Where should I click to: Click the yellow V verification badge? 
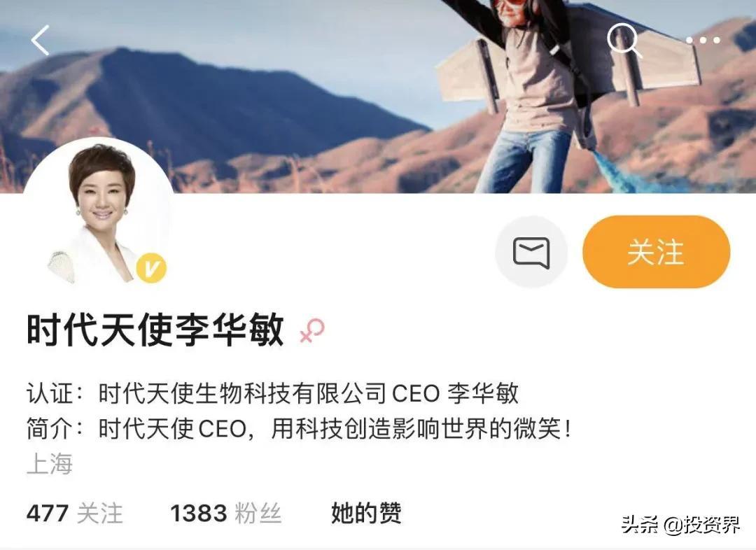click(151, 267)
